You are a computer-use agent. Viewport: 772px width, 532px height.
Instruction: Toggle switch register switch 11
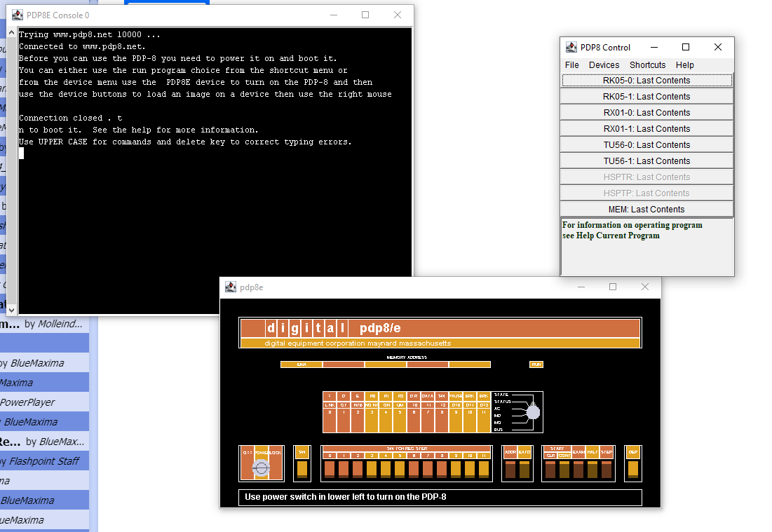[x=484, y=468]
